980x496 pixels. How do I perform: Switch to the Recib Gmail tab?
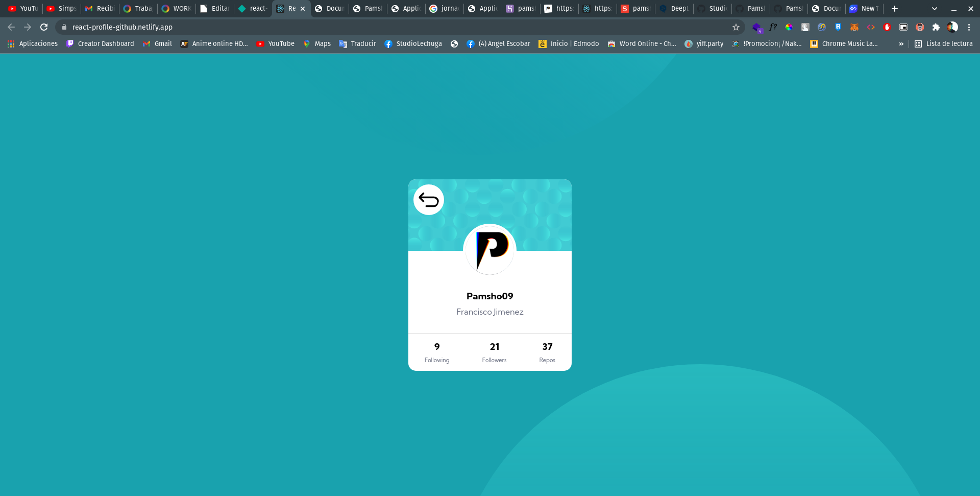[x=100, y=9]
